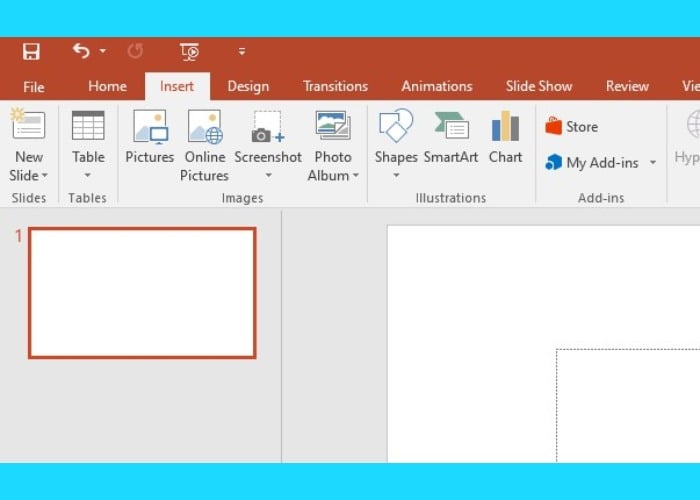Open the Office Store add-ins
700x500 pixels.
click(572, 127)
